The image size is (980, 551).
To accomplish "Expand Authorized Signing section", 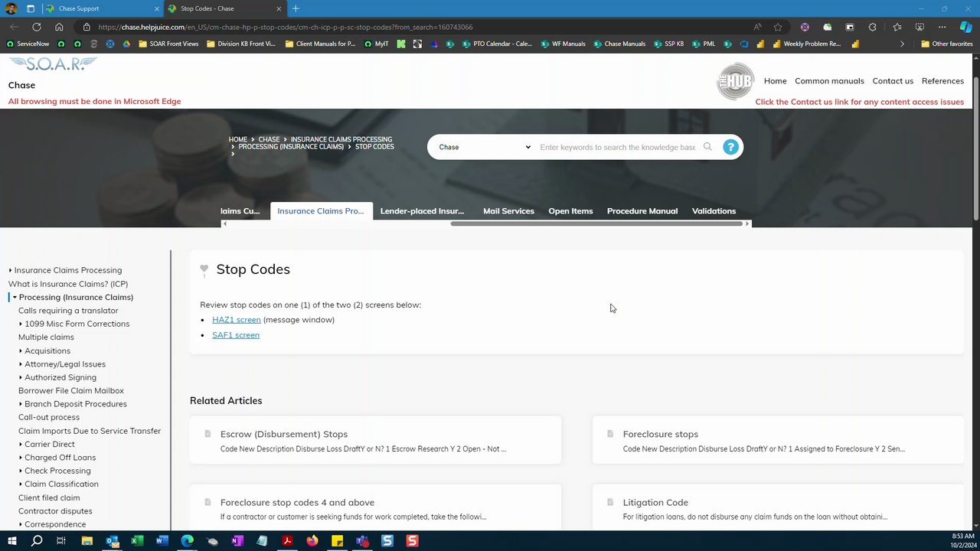I will (21, 377).
